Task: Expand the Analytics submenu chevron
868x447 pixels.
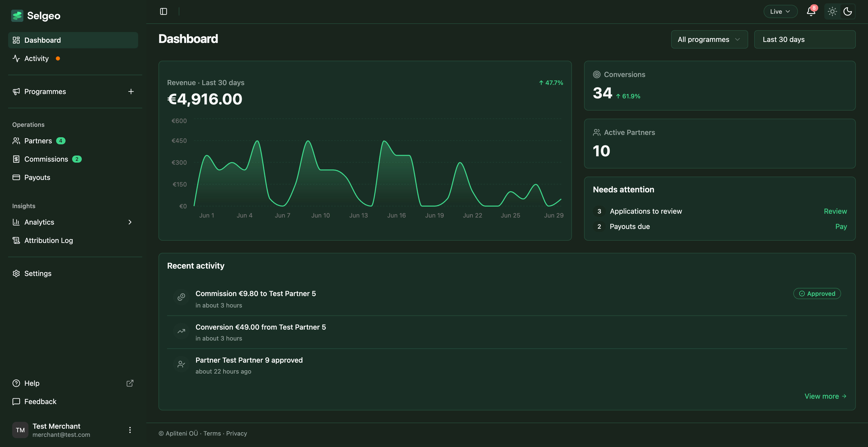Action: click(130, 222)
